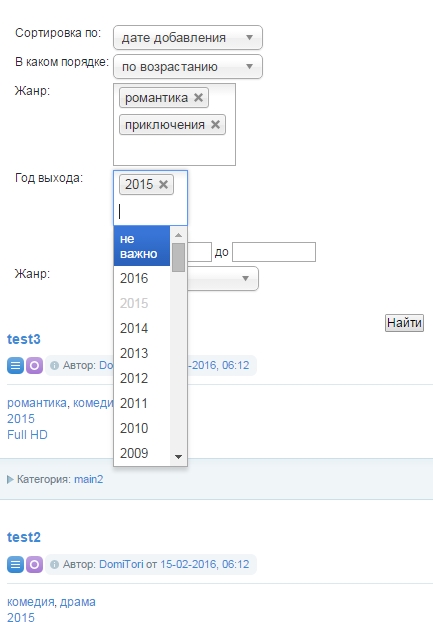This screenshot has width=433, height=622.
Task: Click the blue list icon under test2
Action: (15, 564)
